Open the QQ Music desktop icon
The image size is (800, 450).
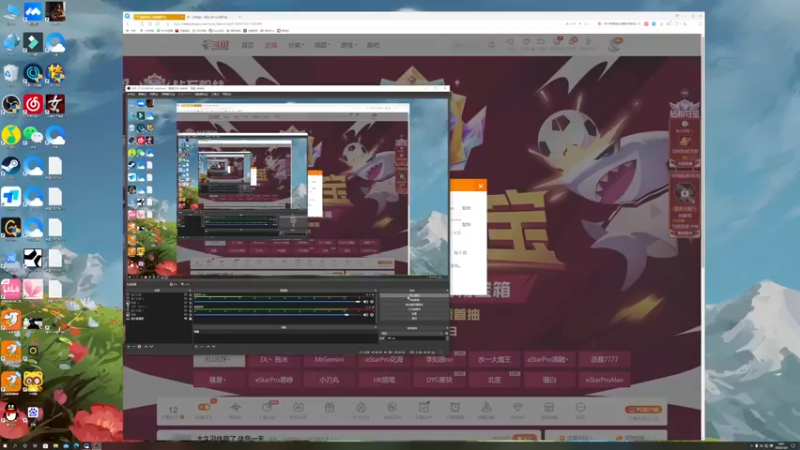click(11, 135)
